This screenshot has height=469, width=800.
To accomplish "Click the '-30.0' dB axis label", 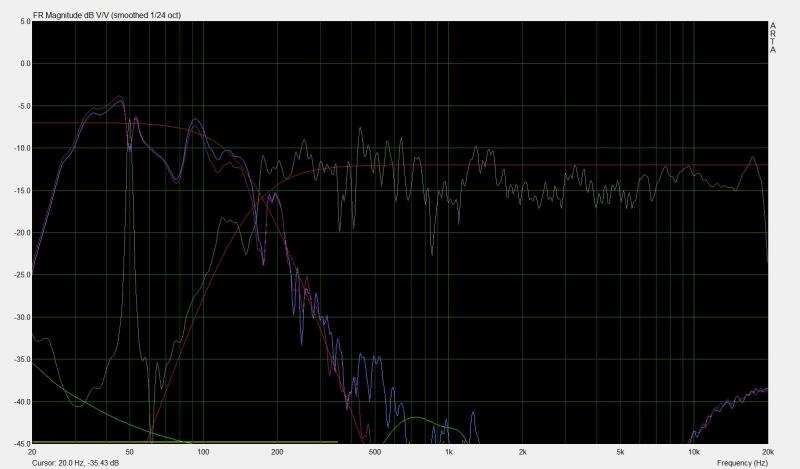I will point(23,317).
